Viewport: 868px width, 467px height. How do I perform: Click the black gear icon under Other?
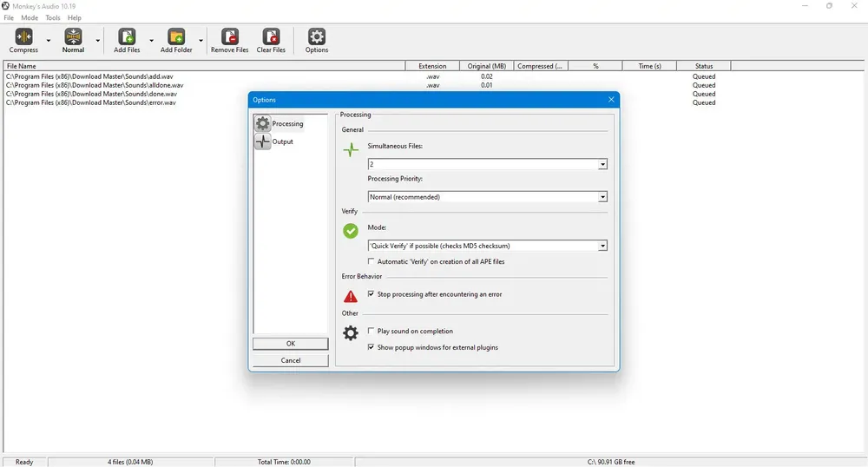coord(351,333)
